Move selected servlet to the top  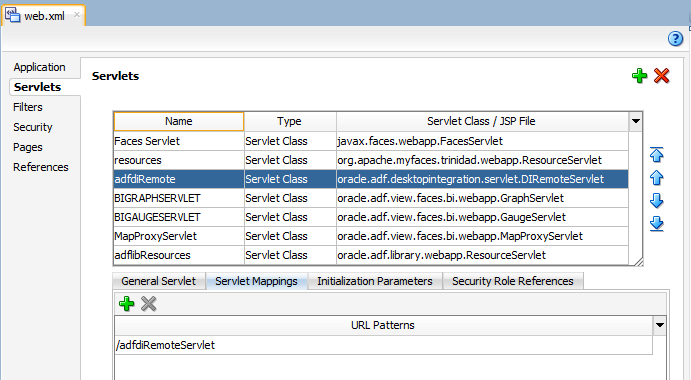pos(657,154)
